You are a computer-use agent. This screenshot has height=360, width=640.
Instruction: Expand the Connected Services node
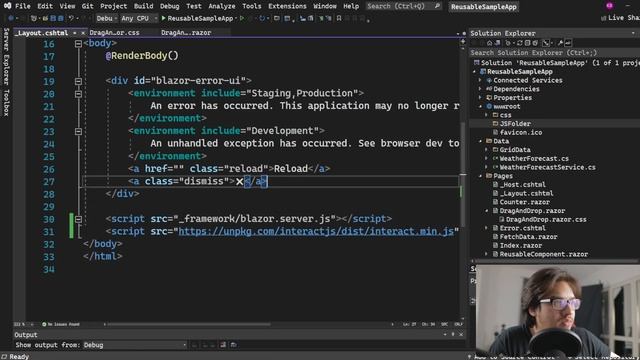point(480,80)
